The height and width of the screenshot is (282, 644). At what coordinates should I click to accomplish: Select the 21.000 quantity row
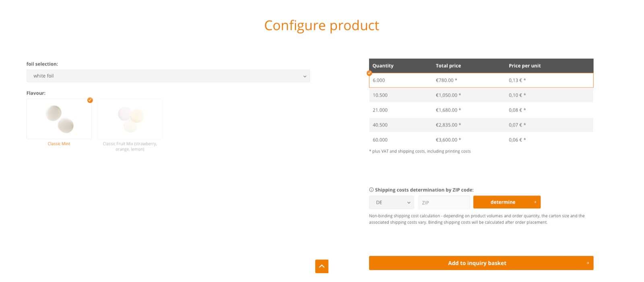(481, 110)
